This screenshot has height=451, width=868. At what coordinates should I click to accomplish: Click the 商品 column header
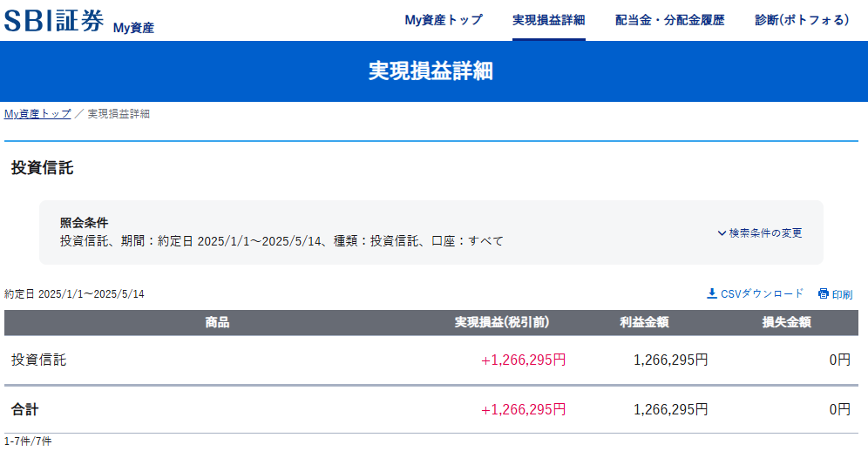pos(217,322)
